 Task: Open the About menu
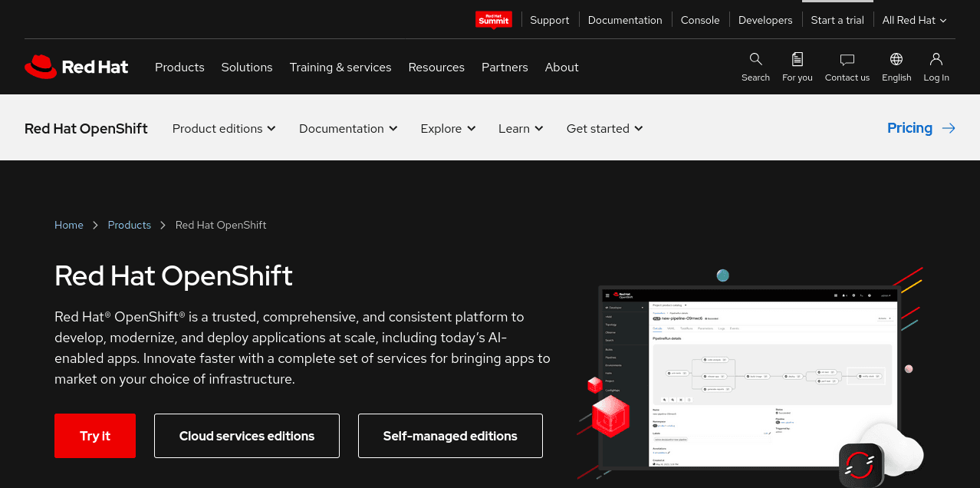(x=562, y=67)
